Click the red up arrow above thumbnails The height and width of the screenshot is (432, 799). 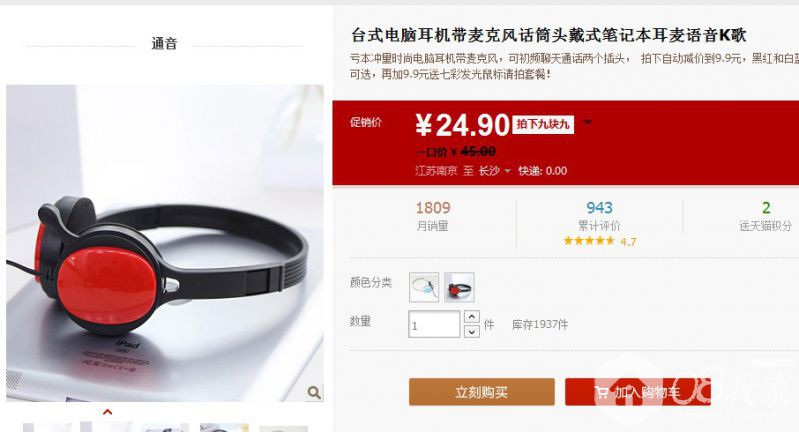108,412
